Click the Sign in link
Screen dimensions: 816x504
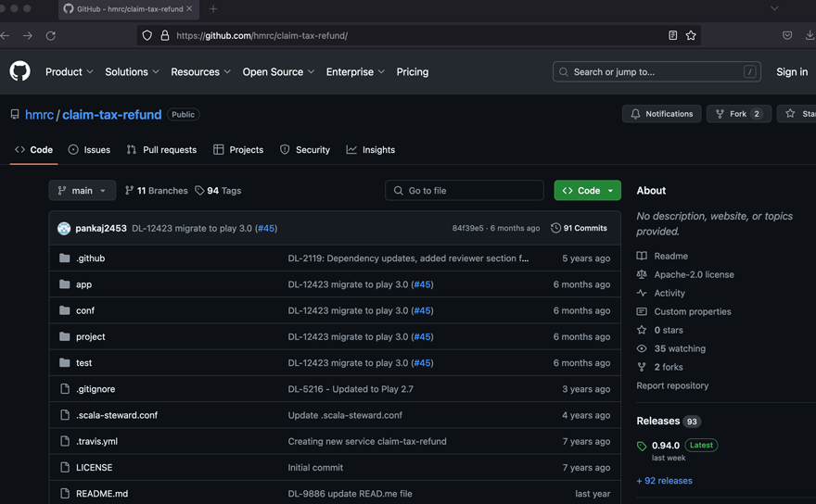[792, 71]
